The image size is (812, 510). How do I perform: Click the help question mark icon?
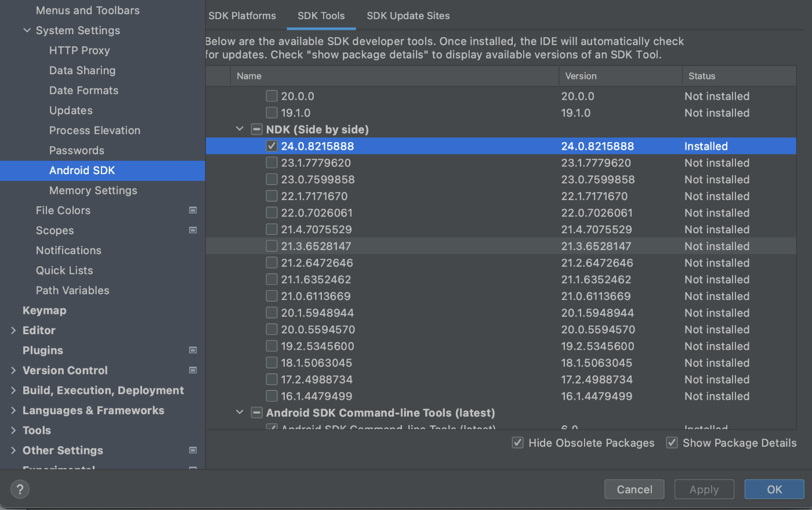click(20, 489)
